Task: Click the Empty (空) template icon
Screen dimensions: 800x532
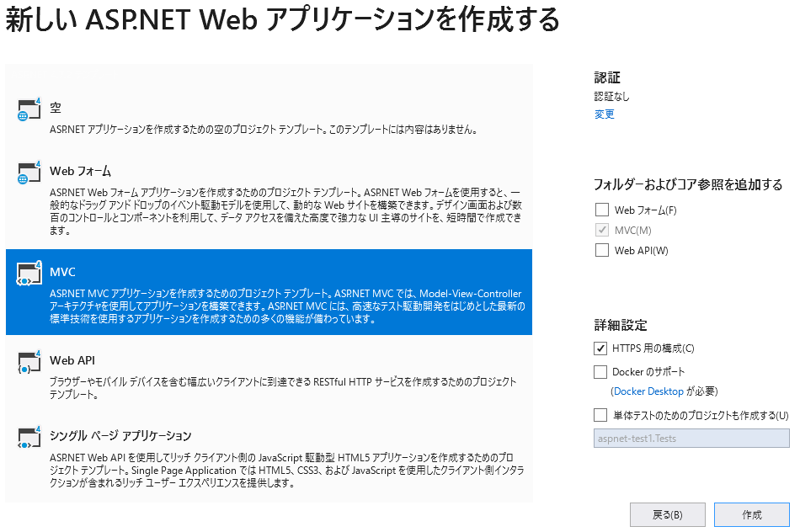Action: point(29,110)
